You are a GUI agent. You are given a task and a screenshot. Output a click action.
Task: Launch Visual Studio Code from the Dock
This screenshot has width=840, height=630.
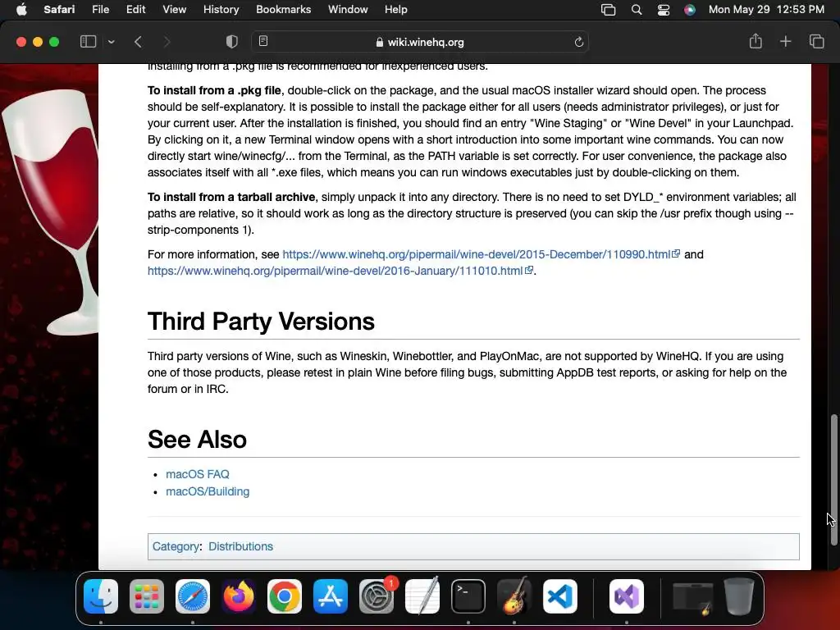(x=560, y=596)
